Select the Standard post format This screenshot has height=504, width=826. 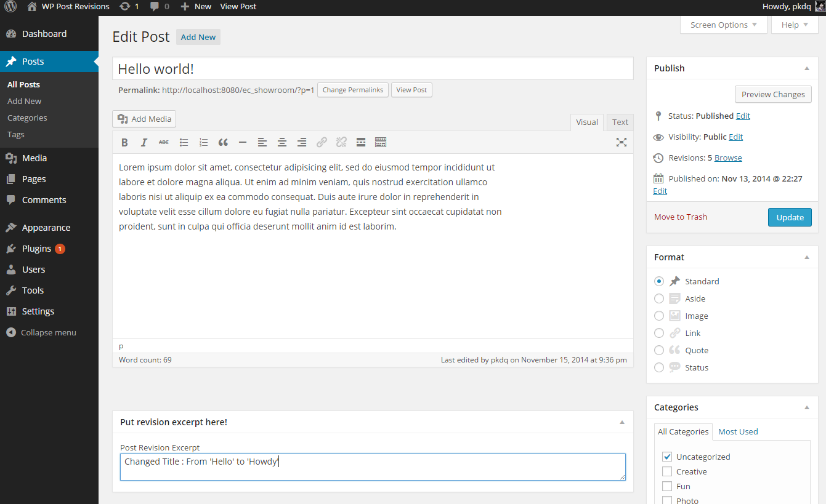coord(659,281)
